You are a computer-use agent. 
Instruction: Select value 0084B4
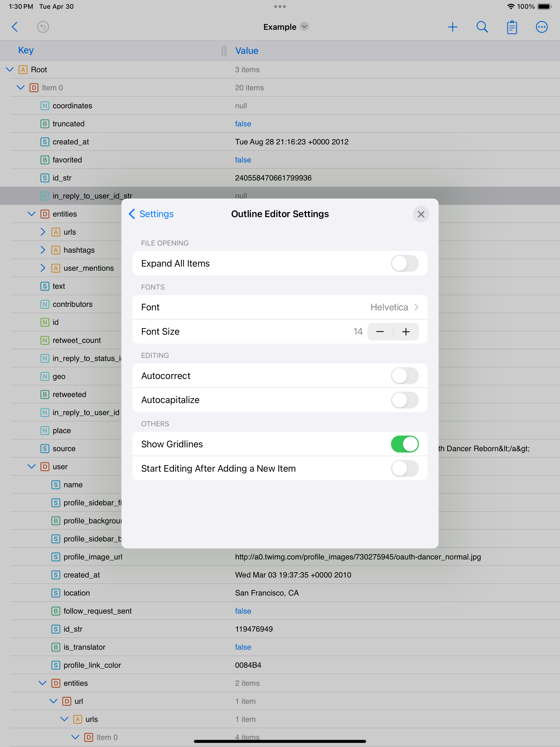(248, 665)
